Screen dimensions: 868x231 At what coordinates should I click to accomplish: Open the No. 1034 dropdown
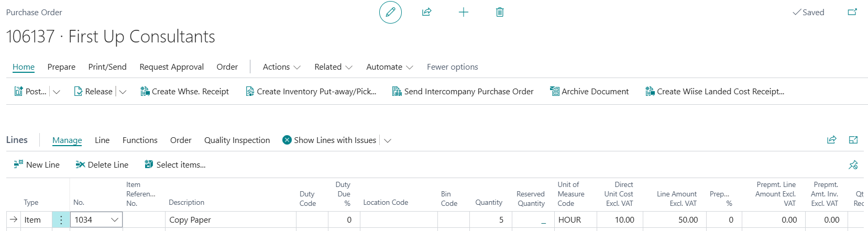click(115, 219)
